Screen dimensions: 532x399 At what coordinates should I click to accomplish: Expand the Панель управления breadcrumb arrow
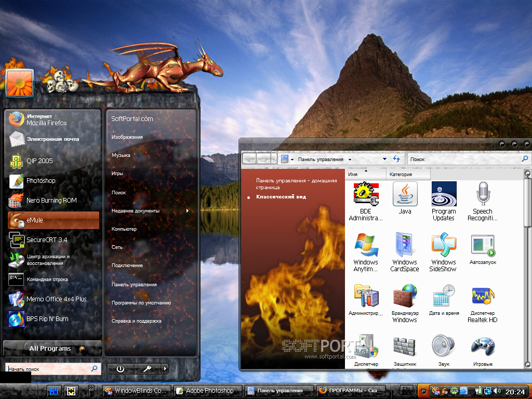point(350,159)
